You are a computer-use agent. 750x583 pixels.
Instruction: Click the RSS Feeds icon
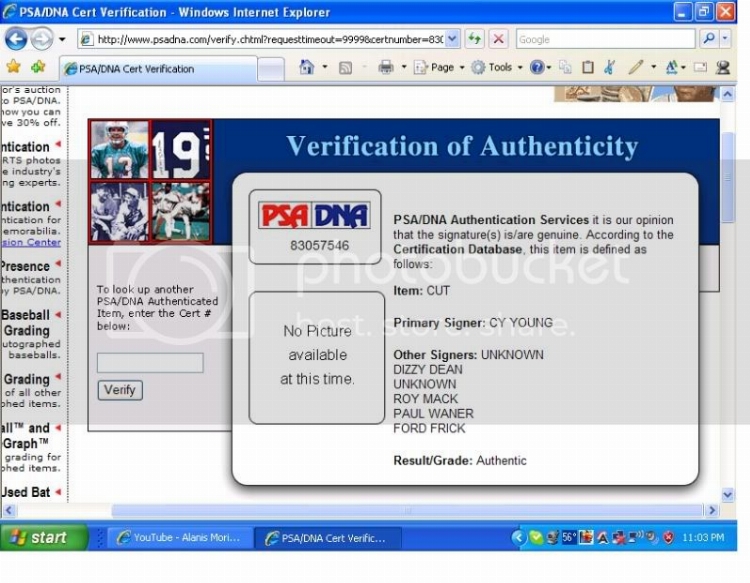(345, 68)
